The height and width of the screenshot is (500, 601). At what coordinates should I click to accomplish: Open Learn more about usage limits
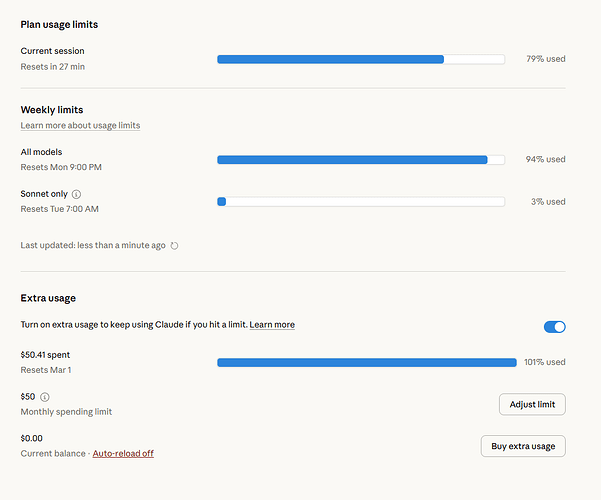pos(80,125)
